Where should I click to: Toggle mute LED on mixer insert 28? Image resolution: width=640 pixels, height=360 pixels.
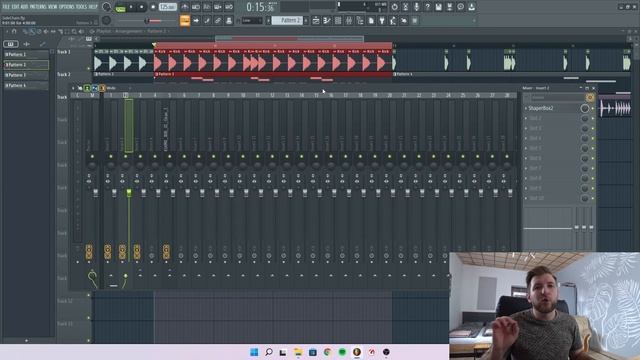pos(507,156)
